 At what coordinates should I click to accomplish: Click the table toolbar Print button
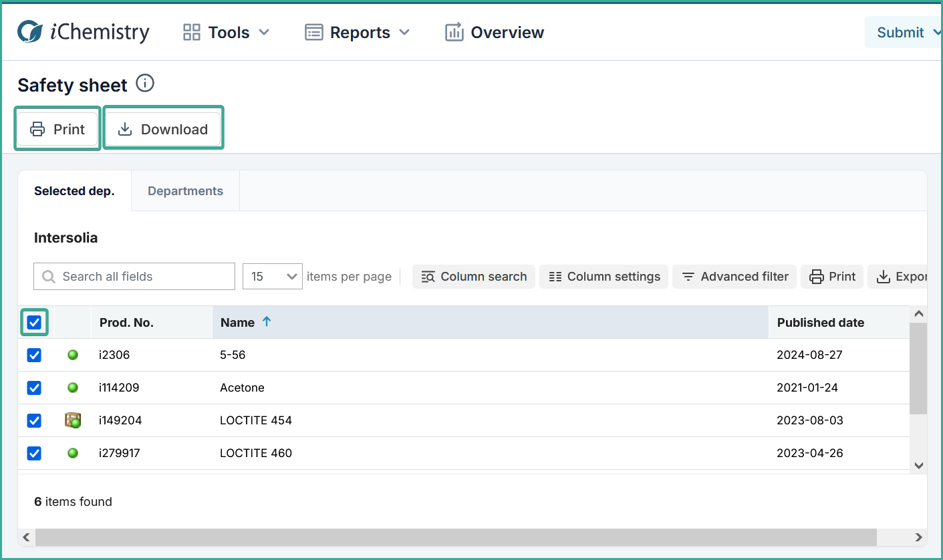[833, 277]
